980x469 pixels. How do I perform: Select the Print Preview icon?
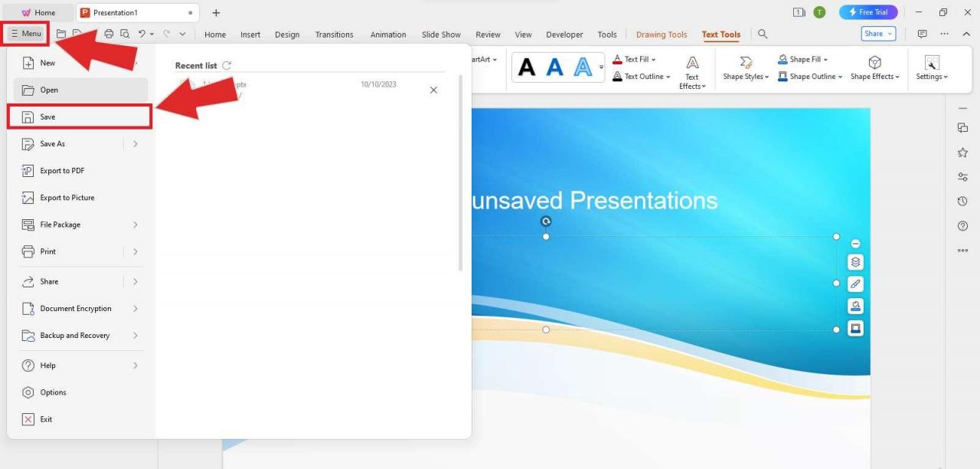point(126,34)
